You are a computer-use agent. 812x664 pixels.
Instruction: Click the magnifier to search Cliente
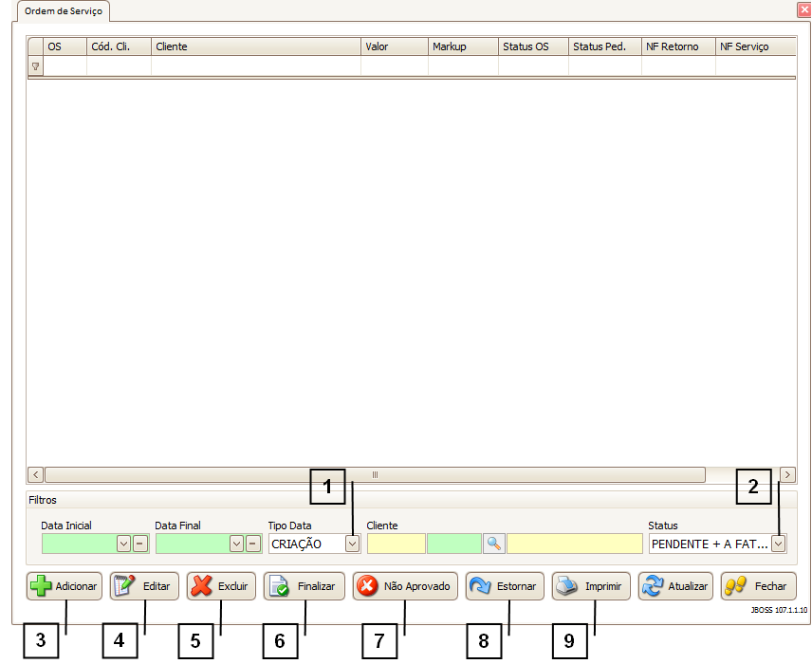click(493, 544)
